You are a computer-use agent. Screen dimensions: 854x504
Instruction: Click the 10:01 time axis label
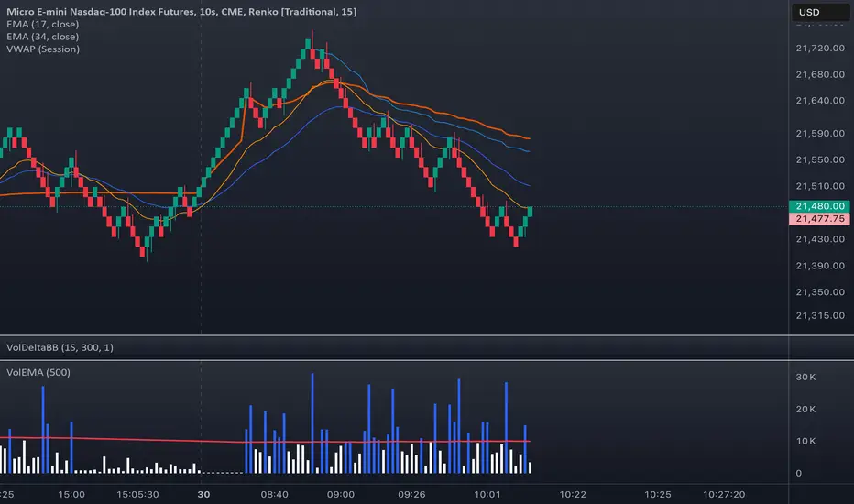(x=487, y=494)
